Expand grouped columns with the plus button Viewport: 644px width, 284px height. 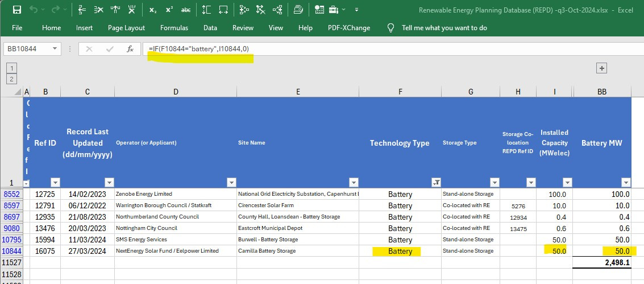[601, 68]
